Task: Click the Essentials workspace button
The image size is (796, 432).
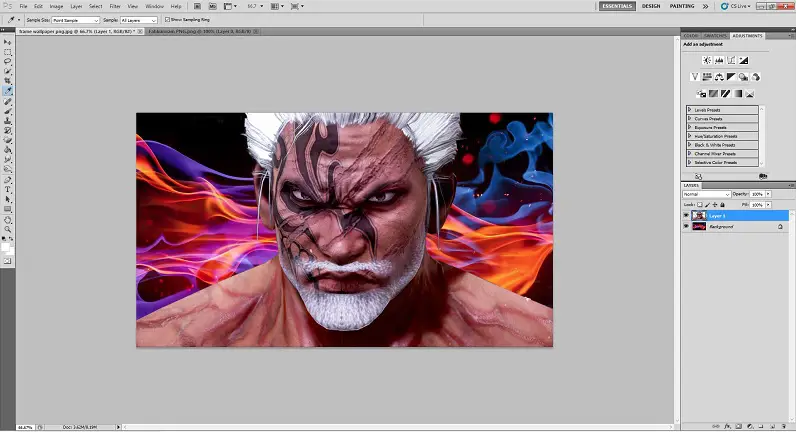Action: [x=617, y=6]
